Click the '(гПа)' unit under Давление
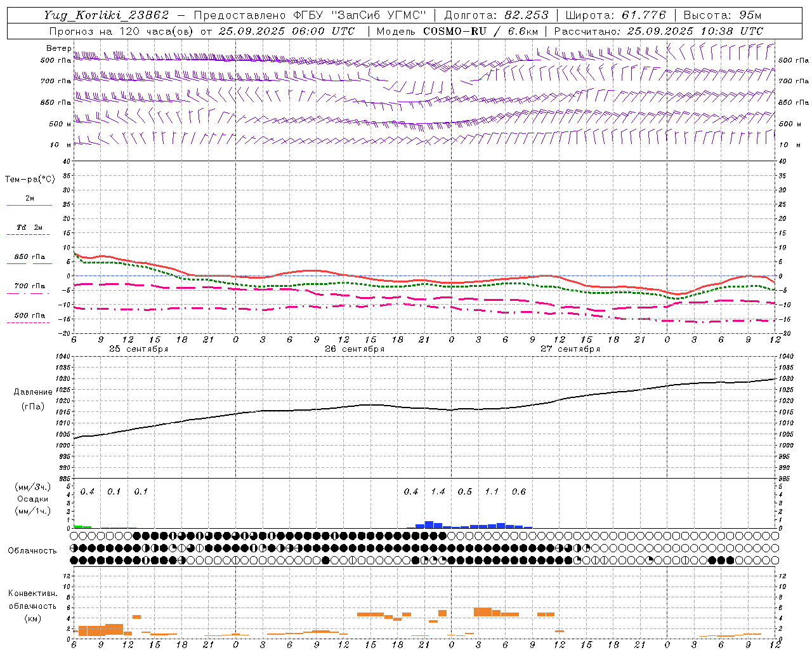This screenshot has height=650, width=812. pyautogui.click(x=33, y=407)
